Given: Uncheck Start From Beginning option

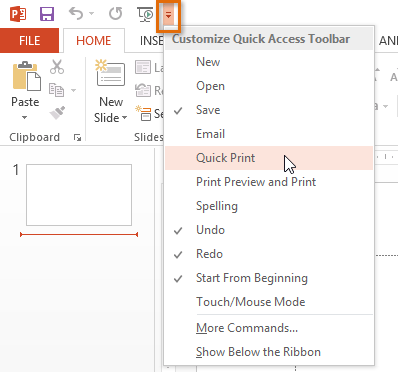Looking at the screenshot, I should point(269,278).
